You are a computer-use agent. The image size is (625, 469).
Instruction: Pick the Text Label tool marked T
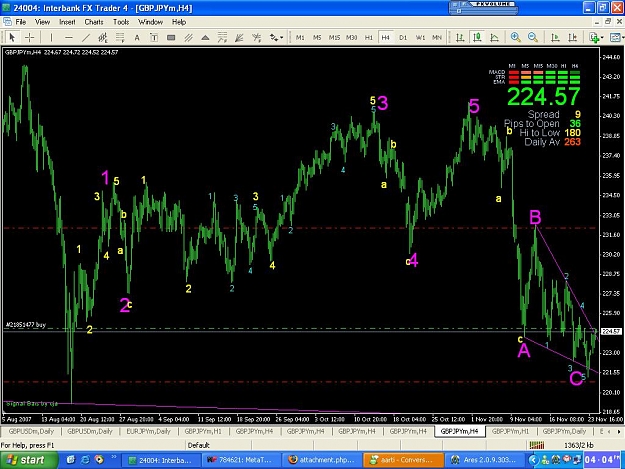[154, 37]
